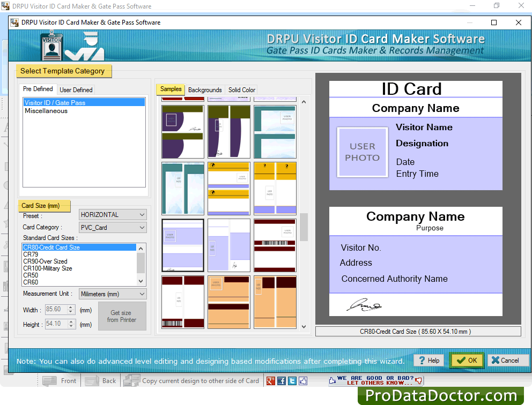
Task: Click the Width value field
Action: click(x=56, y=309)
